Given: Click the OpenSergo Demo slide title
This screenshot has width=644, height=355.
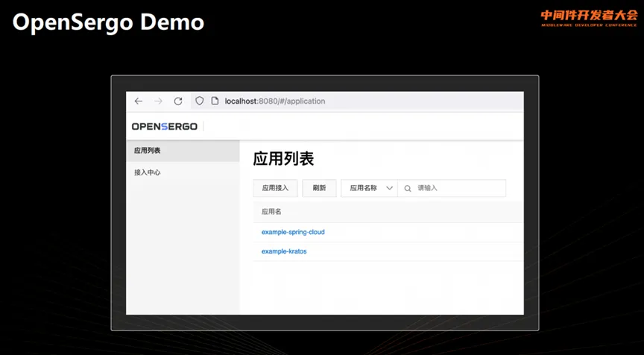Looking at the screenshot, I should click(x=108, y=22).
